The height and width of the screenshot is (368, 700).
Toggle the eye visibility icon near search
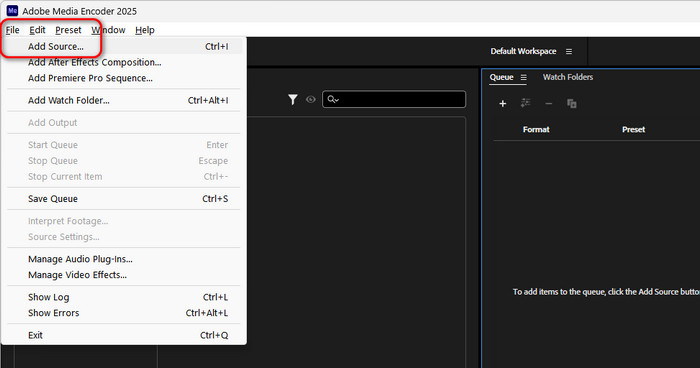311,99
